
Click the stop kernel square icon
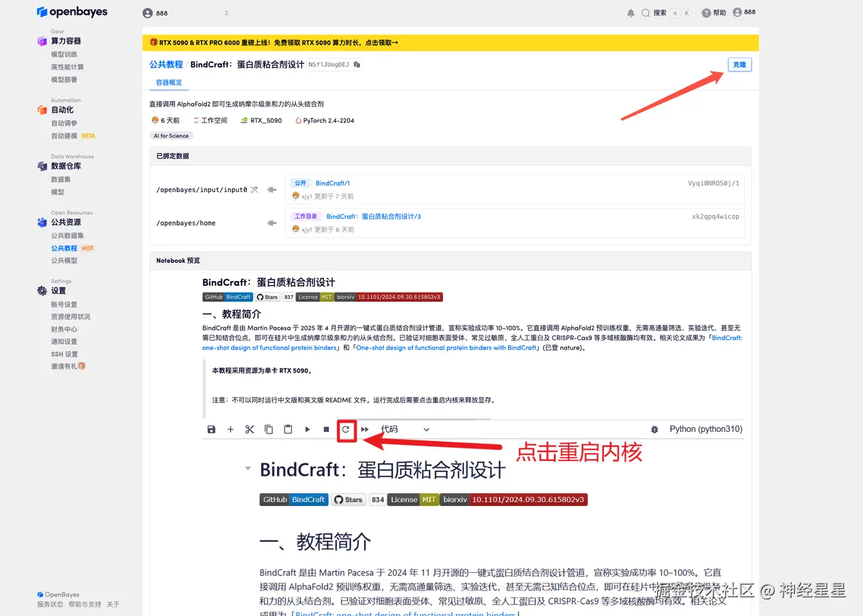tap(326, 429)
